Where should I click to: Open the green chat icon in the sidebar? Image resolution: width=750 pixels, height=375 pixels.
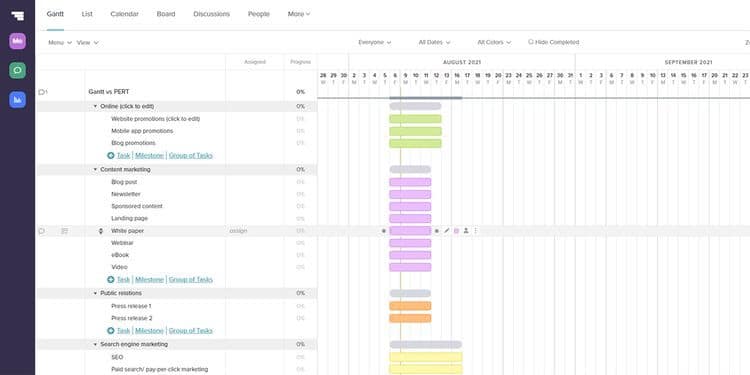[x=18, y=70]
